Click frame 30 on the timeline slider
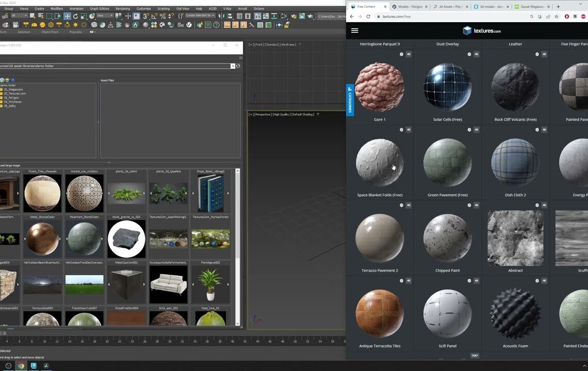The width and height of the screenshot is (588, 371). point(169,340)
